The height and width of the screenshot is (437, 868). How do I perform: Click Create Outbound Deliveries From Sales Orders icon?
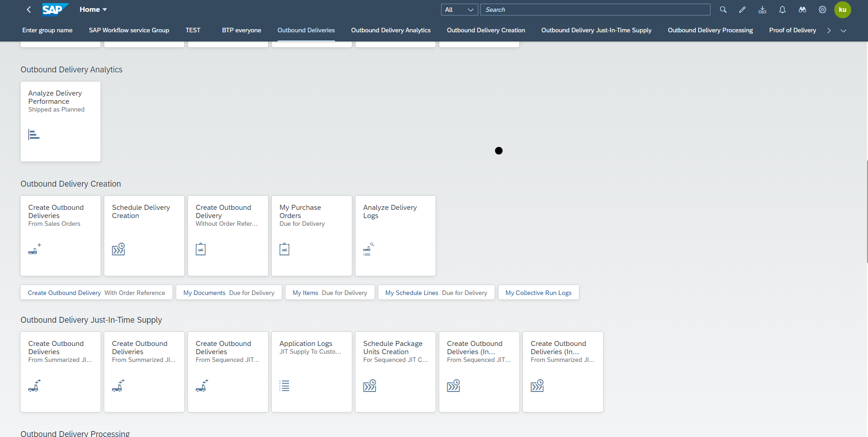point(34,249)
